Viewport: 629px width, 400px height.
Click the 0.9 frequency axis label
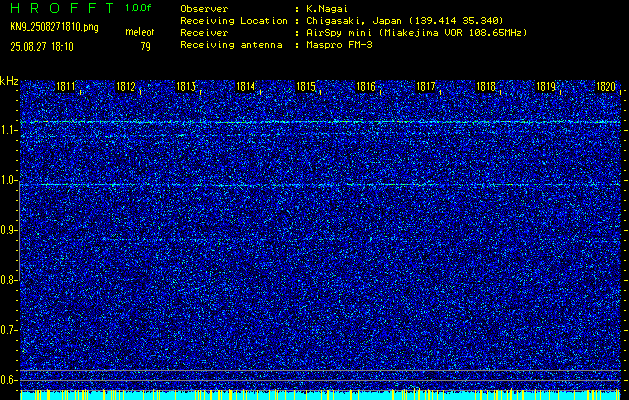pyautogui.click(x=8, y=230)
